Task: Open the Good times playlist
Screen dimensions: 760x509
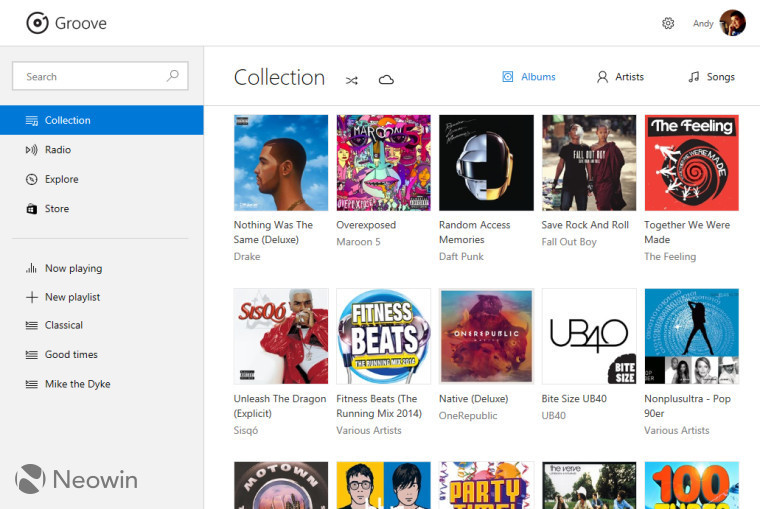Action: coord(102,355)
